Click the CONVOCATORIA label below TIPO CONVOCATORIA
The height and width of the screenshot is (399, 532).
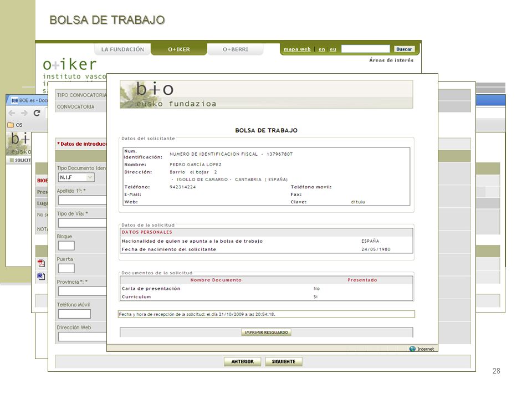coord(75,106)
